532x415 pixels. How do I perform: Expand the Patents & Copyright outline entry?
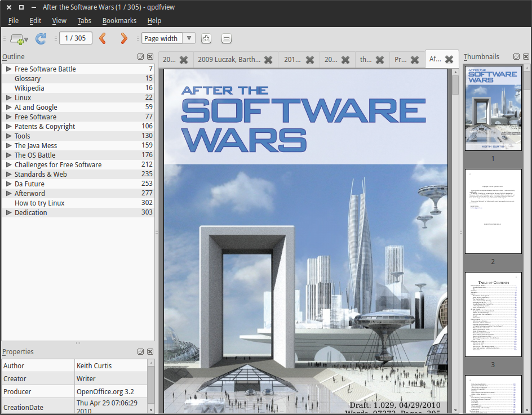[x=9, y=127]
